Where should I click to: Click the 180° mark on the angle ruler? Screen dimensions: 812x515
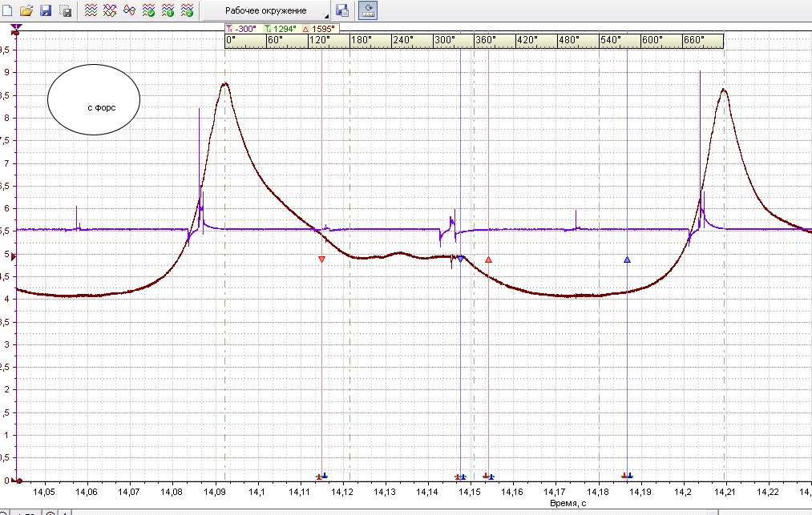pyautogui.click(x=361, y=40)
